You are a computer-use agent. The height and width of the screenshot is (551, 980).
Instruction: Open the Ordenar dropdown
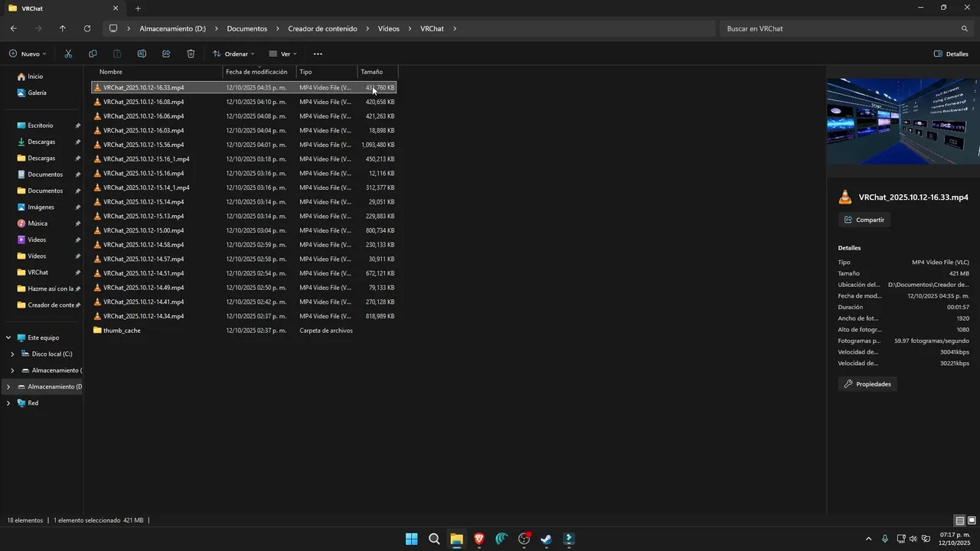234,54
